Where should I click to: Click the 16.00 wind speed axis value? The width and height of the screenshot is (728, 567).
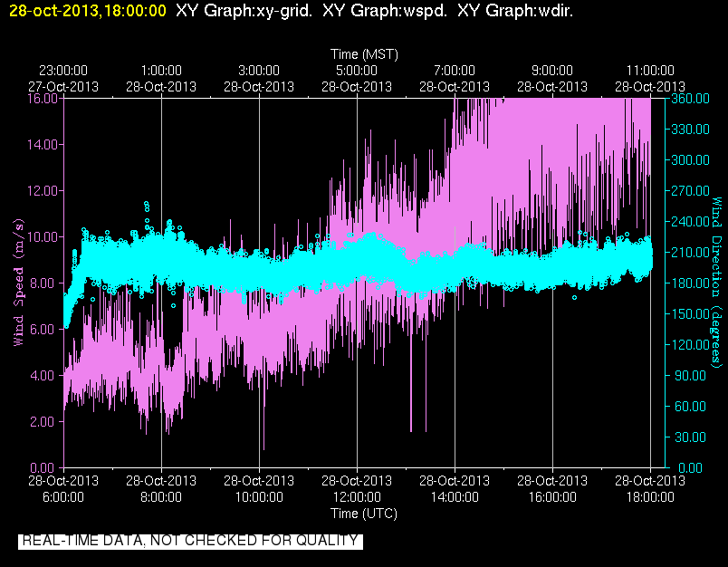point(43,99)
